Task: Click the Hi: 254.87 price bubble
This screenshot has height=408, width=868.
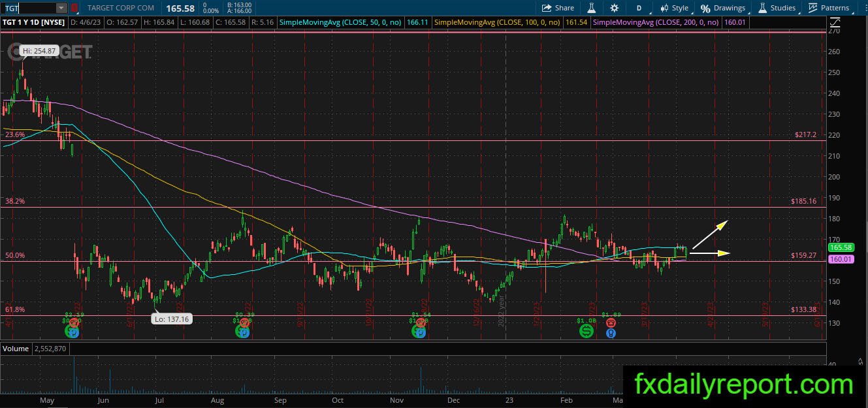Action: click(39, 50)
